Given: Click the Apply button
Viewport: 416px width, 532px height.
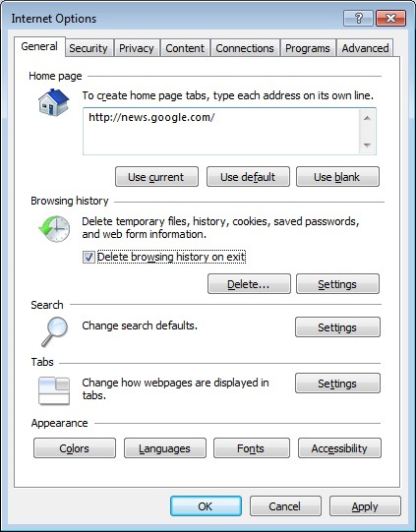Looking at the screenshot, I should pos(365,506).
